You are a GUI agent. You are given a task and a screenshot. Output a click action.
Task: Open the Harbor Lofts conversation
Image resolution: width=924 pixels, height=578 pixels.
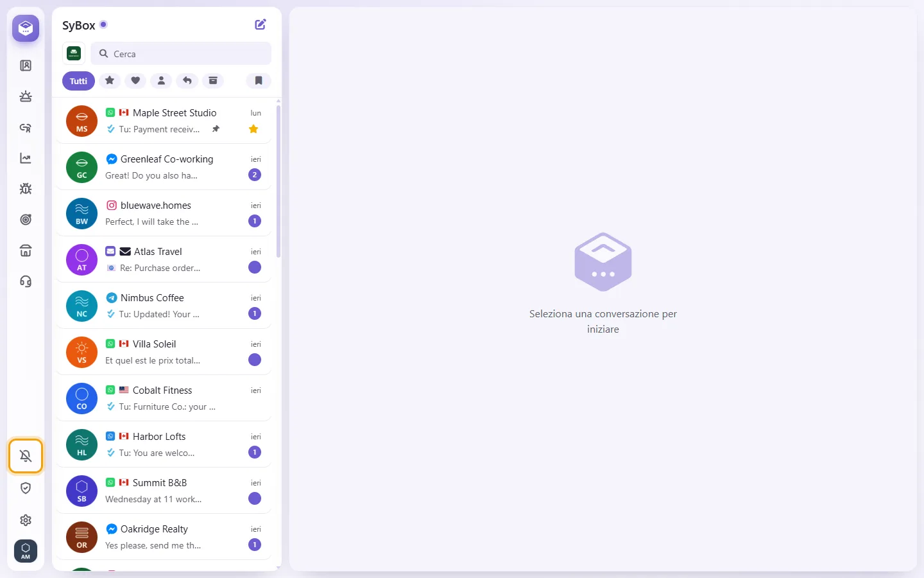pos(164,444)
